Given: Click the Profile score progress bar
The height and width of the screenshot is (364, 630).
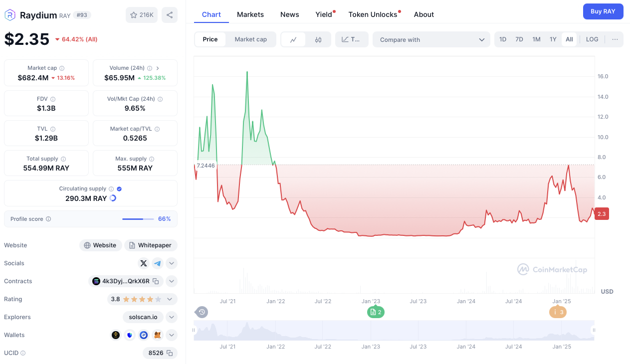Looking at the screenshot, I should click(138, 219).
